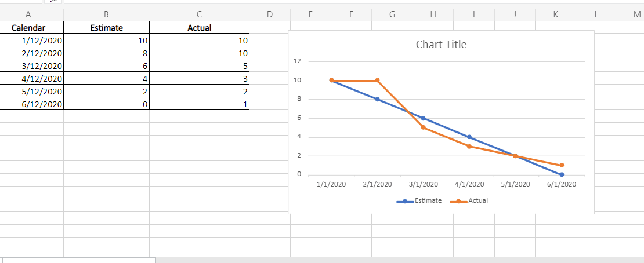Select the 4/12/2020 date cell
The image size is (644, 263).
point(32,78)
